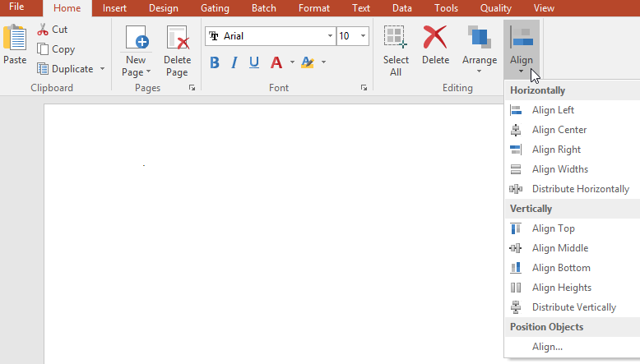This screenshot has height=364, width=640.
Task: Choose Align Left from the menu
Action: (x=553, y=110)
